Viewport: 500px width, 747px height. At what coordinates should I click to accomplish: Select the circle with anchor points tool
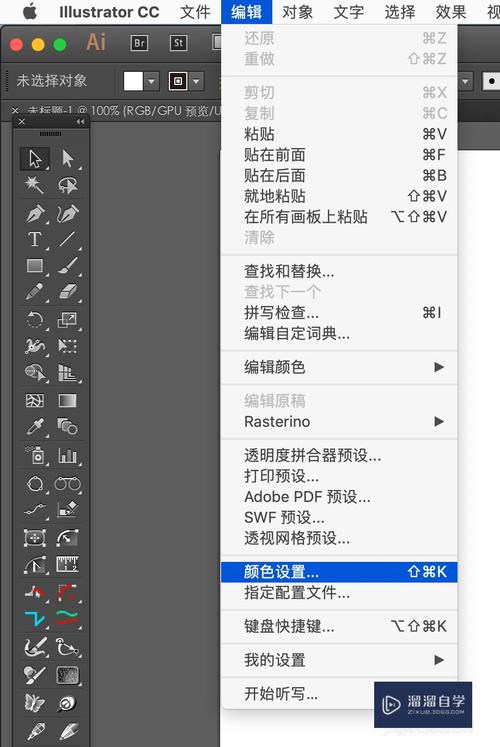[x=35, y=484]
